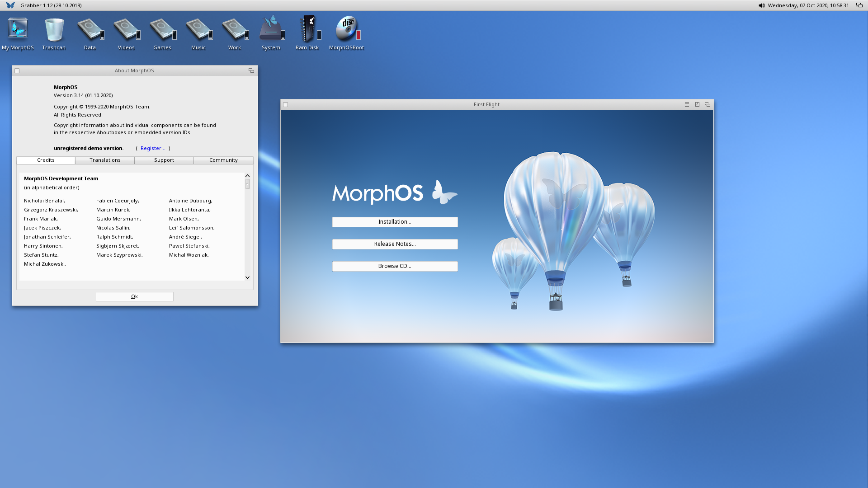Click the name 'Jonathan Schleifer,'

pyautogui.click(x=47, y=237)
